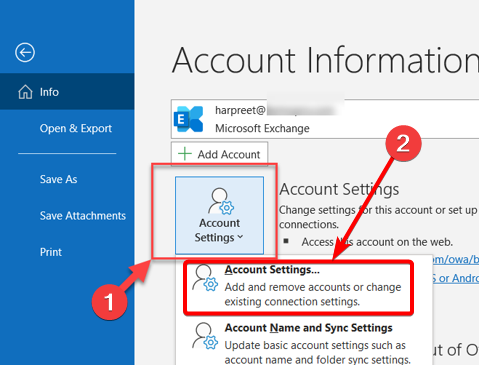Click the 'Update basic account settings' description text
The image size is (480, 365).
point(317,352)
